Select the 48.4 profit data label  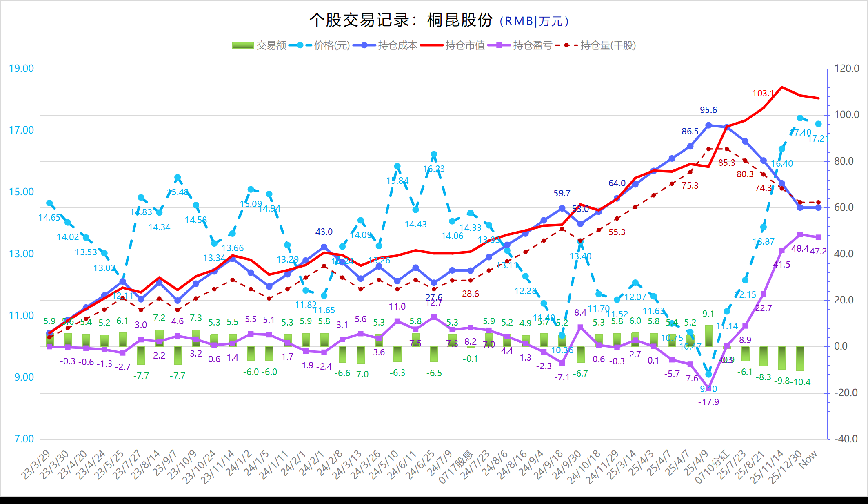799,249
